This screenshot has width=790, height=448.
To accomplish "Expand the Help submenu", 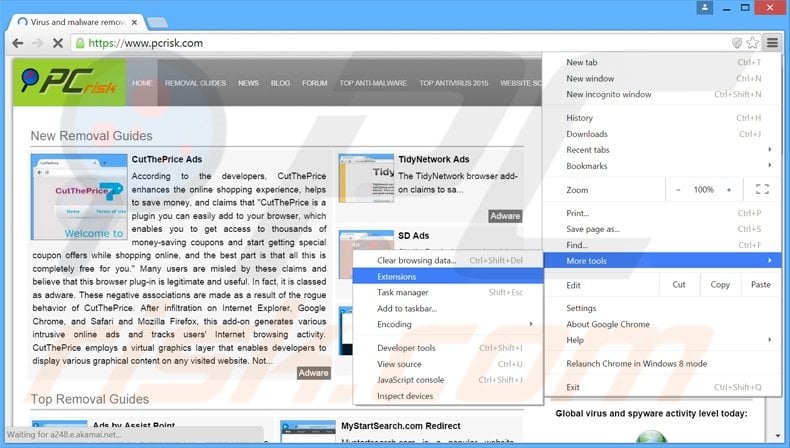I will 663,340.
